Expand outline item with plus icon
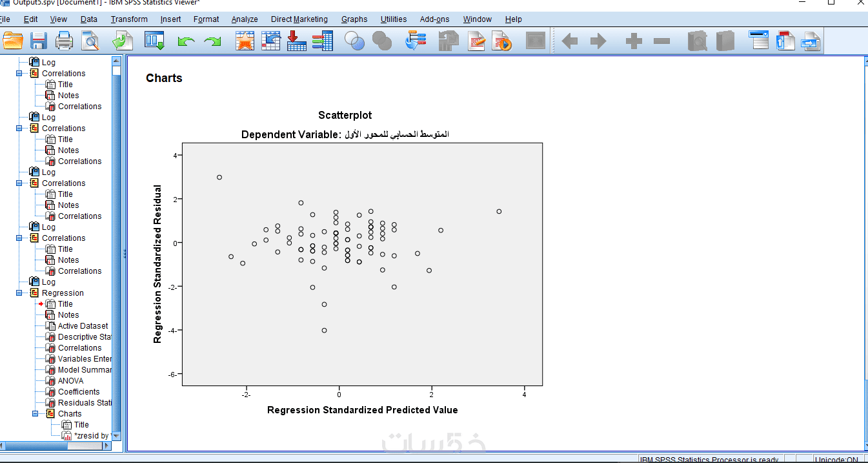This screenshot has width=868, height=463. coord(634,42)
